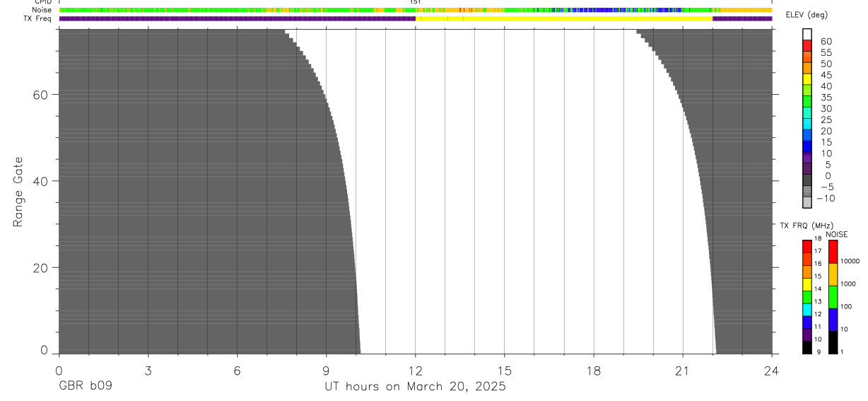The height and width of the screenshot is (401, 868).
Task: Click the red swatch in the ELEV color scale
Action: pyautogui.click(x=807, y=45)
